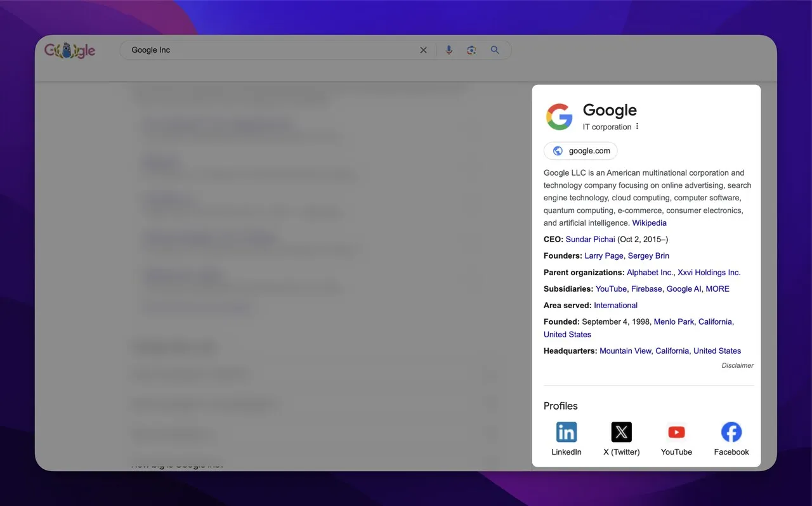Click the 'Profiles' heading text
Image resolution: width=812 pixels, height=506 pixels.
[x=561, y=406]
